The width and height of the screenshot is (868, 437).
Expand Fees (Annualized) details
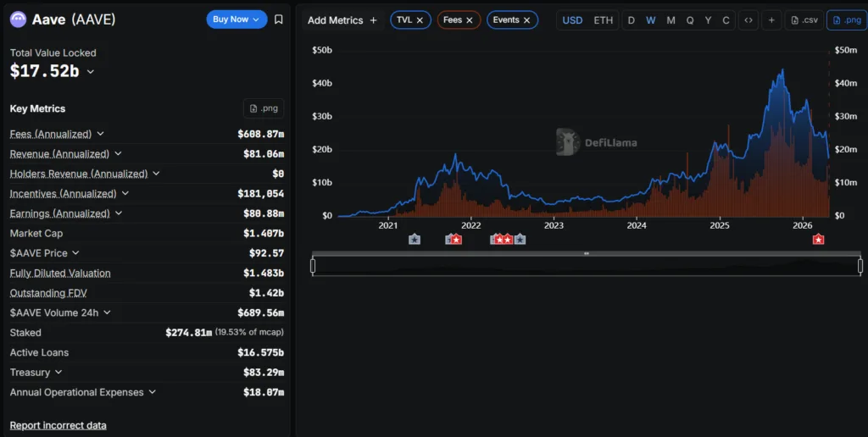click(x=101, y=134)
